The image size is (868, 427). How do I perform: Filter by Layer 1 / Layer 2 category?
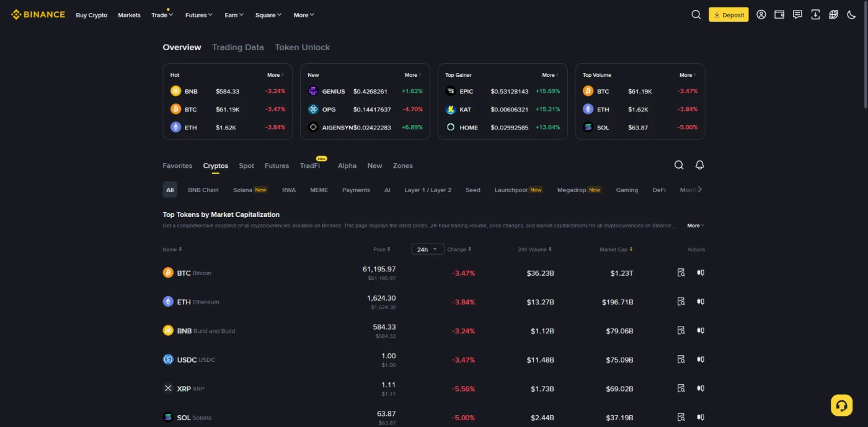coord(428,190)
